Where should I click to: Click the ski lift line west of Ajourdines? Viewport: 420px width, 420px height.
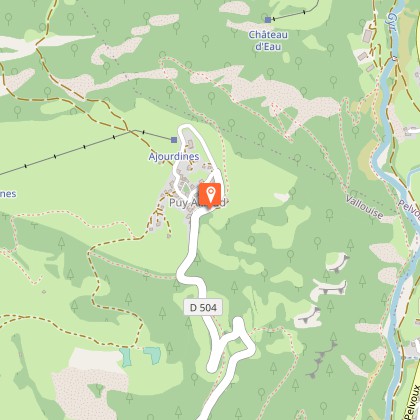68,152
